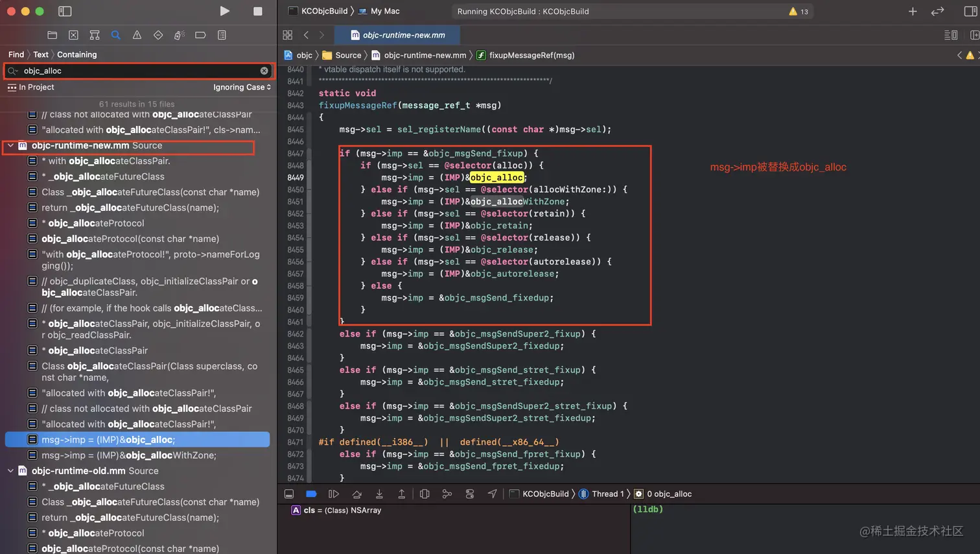The height and width of the screenshot is (554, 980).
Task: Select the KCObjcBuild process in debug bar
Action: click(x=539, y=494)
